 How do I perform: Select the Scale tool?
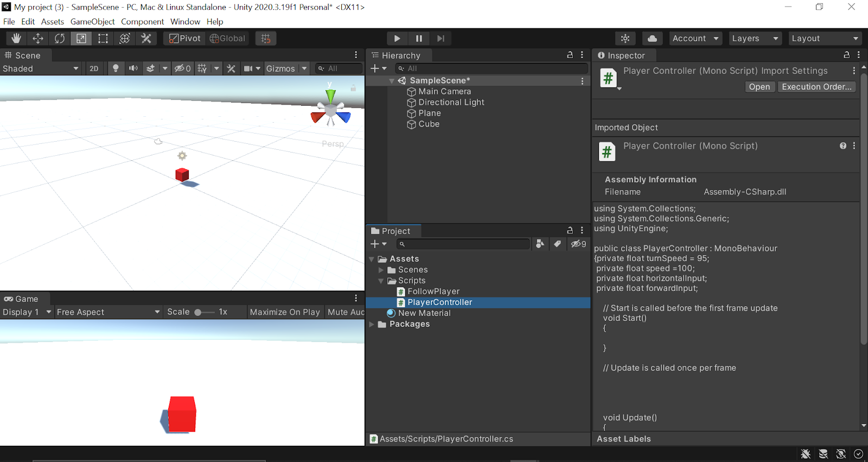click(81, 39)
